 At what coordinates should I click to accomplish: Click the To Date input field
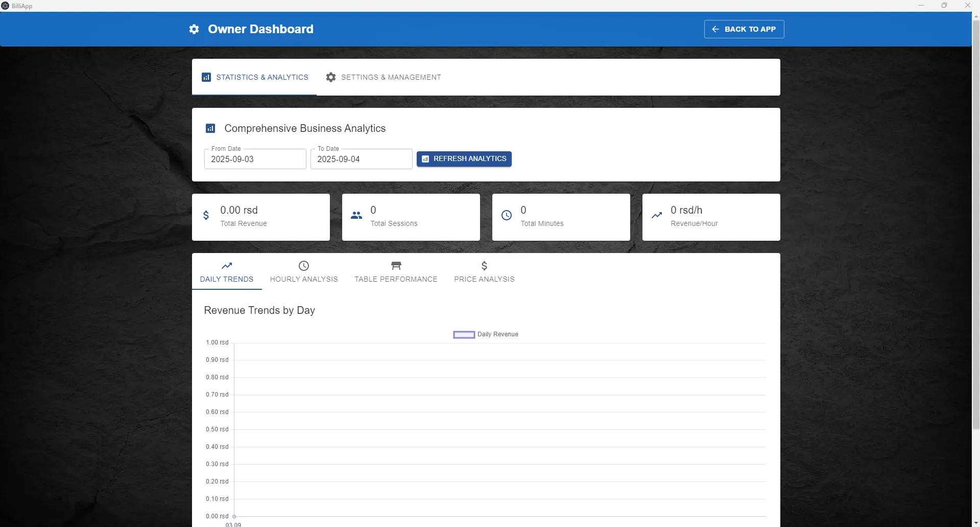coord(361,159)
